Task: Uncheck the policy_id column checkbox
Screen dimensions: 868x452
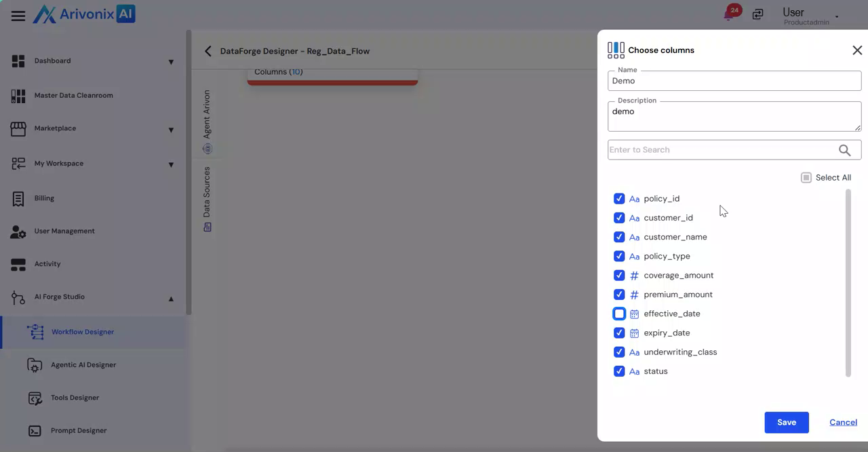Action: click(619, 199)
